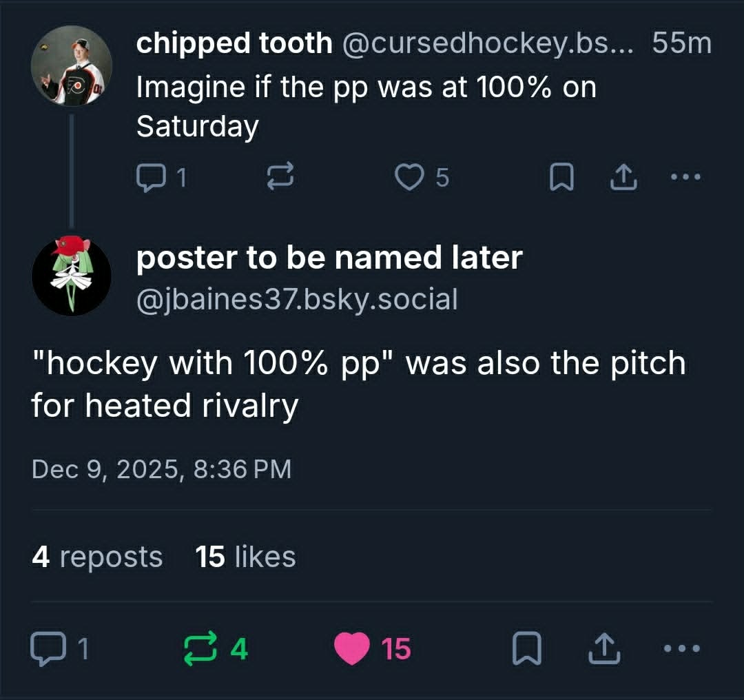Open more options on chipped tooth's post
The image size is (744, 700).
(686, 178)
